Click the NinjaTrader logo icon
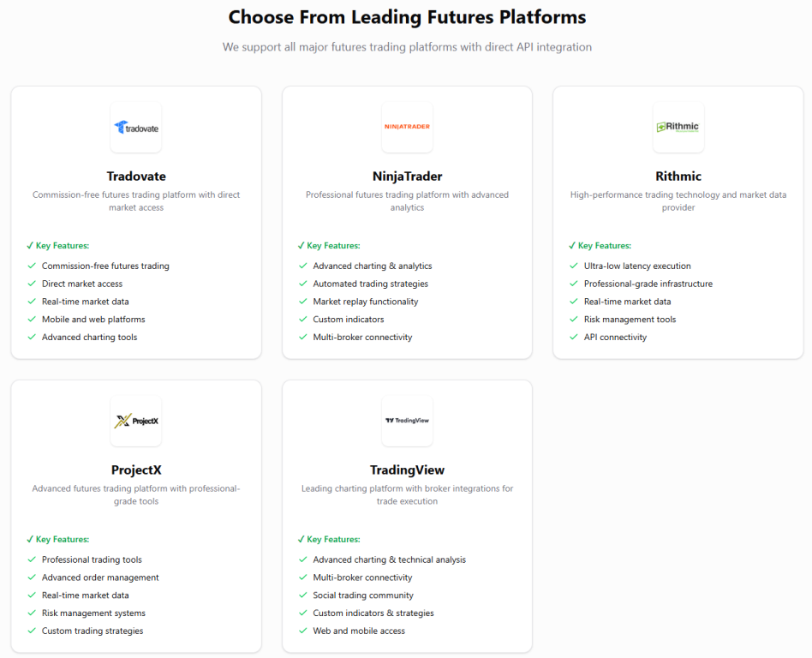 coord(407,128)
